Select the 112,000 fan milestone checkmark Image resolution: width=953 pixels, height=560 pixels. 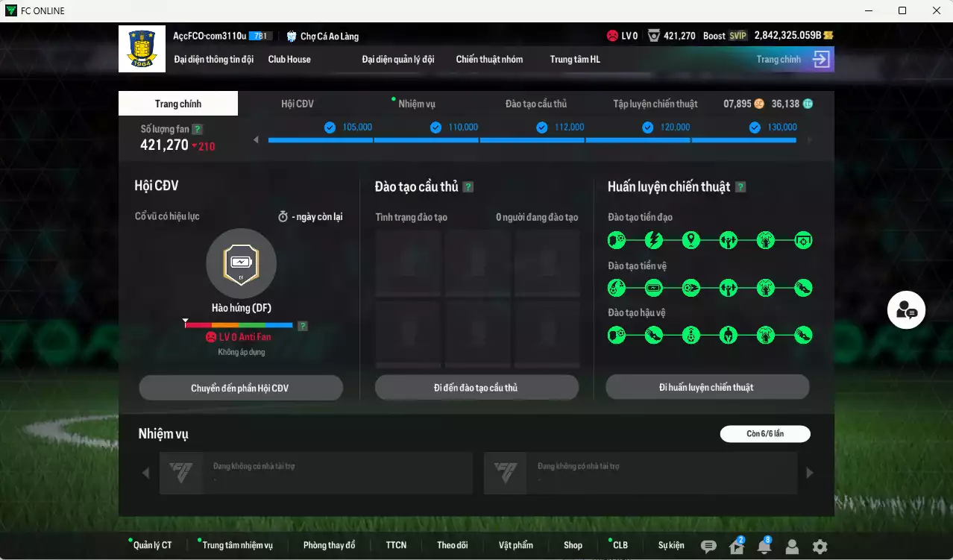542,128
